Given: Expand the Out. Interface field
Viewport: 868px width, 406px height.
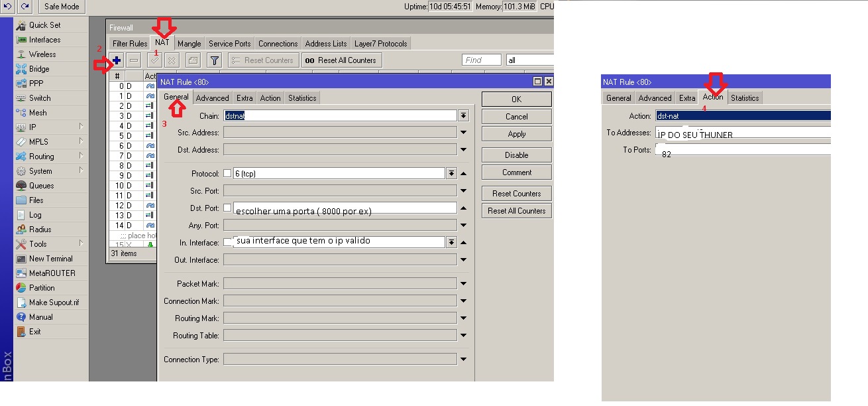Looking at the screenshot, I should pyautogui.click(x=463, y=260).
